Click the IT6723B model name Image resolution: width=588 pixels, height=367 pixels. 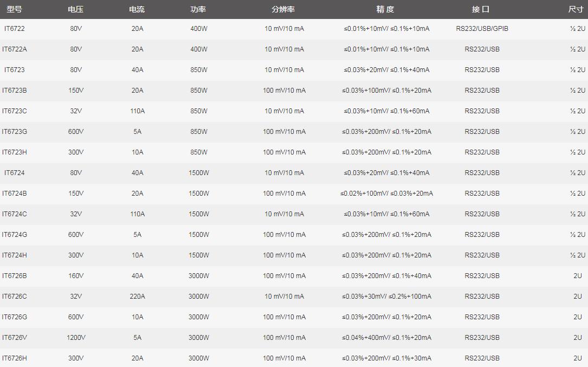tap(15, 91)
